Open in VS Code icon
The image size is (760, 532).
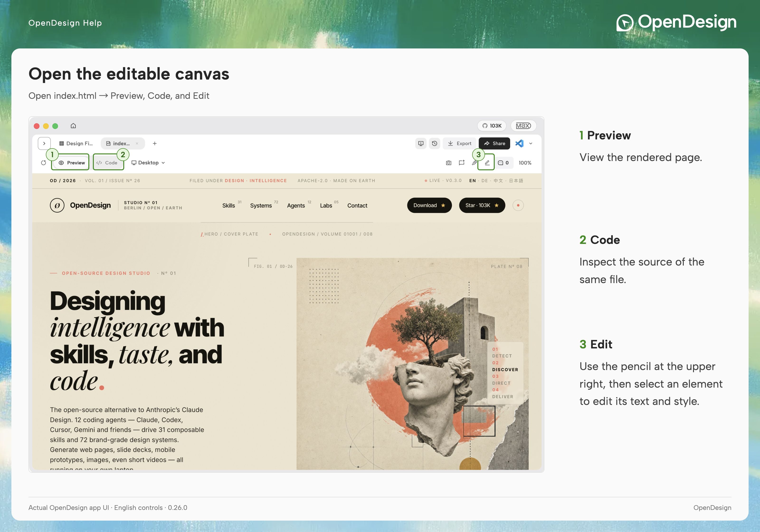click(519, 143)
